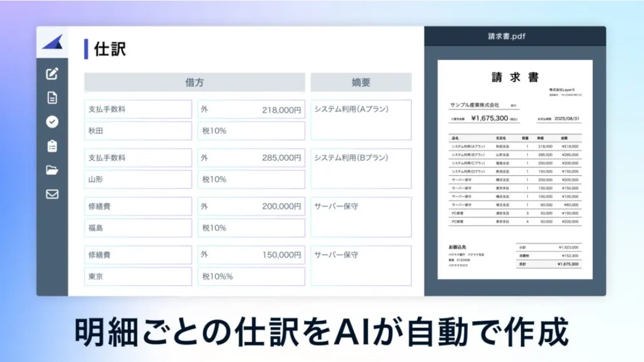Viewport: 644px width, 362px height.
Task: Focus the 税10% field under 285,000円
Action: coord(251,179)
